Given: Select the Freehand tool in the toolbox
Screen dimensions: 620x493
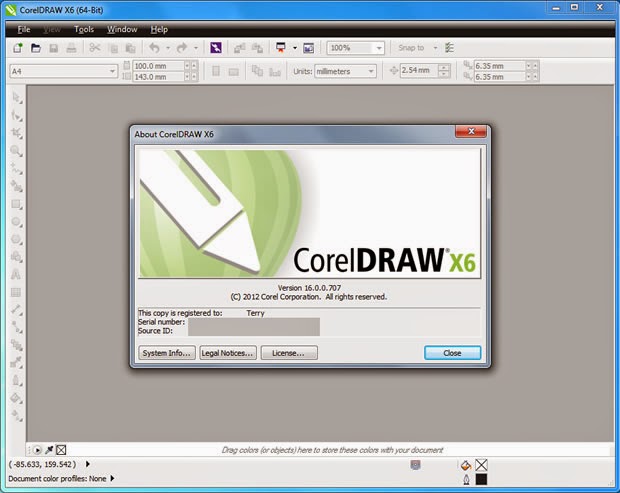Looking at the screenshot, I should [16, 169].
